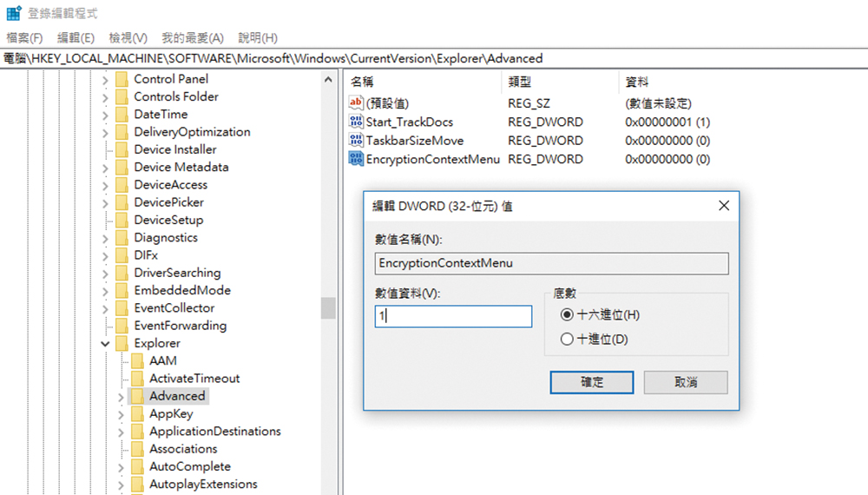This screenshot has height=495, width=868.
Task: Open the 我的最愛(A) menu
Action: 193,37
